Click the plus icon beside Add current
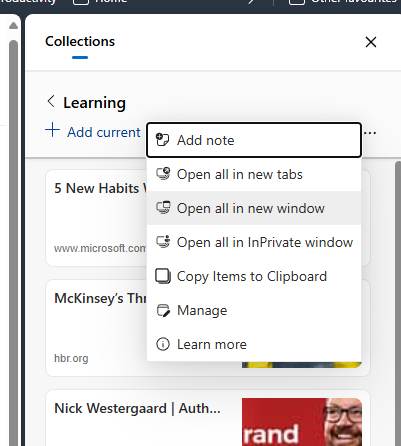The height and width of the screenshot is (446, 401). tap(52, 130)
